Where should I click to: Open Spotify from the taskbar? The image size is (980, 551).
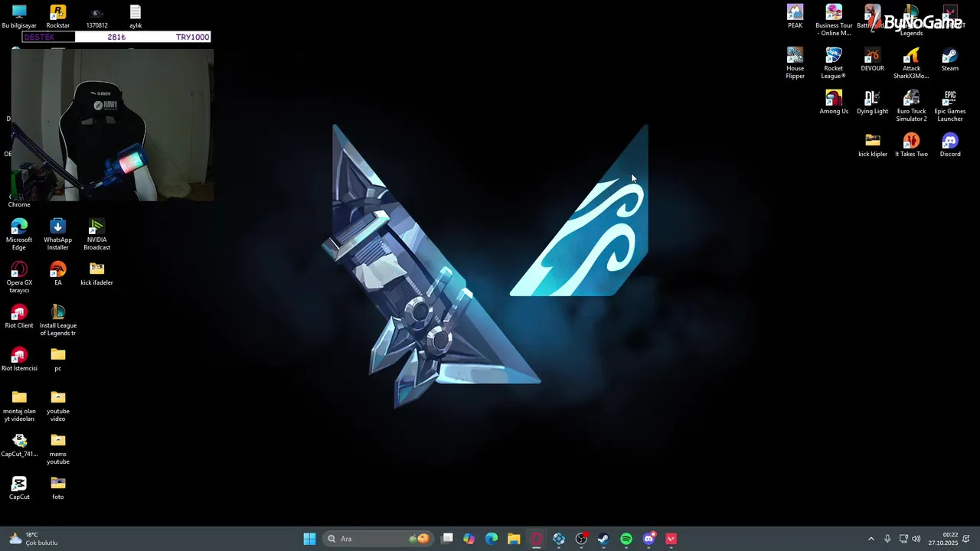626,539
